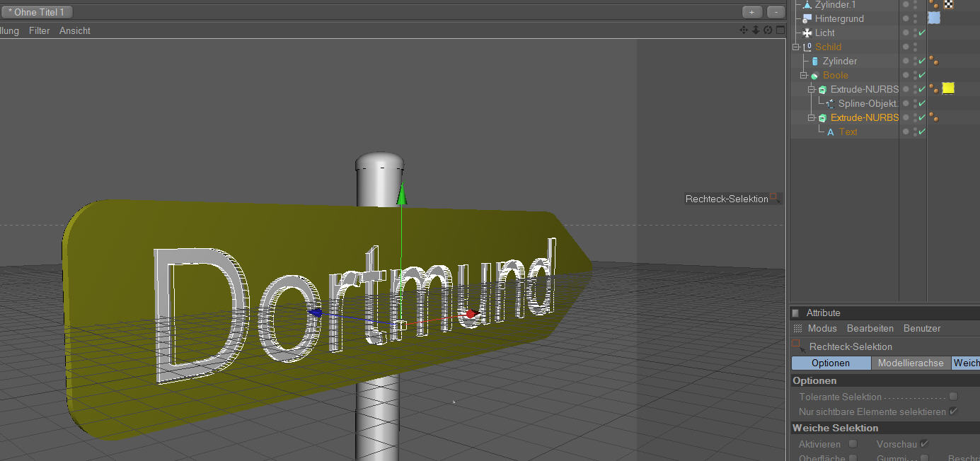Image resolution: width=980 pixels, height=461 pixels.
Task: Click the Zylinder cylinder object icon
Action: [x=814, y=61]
